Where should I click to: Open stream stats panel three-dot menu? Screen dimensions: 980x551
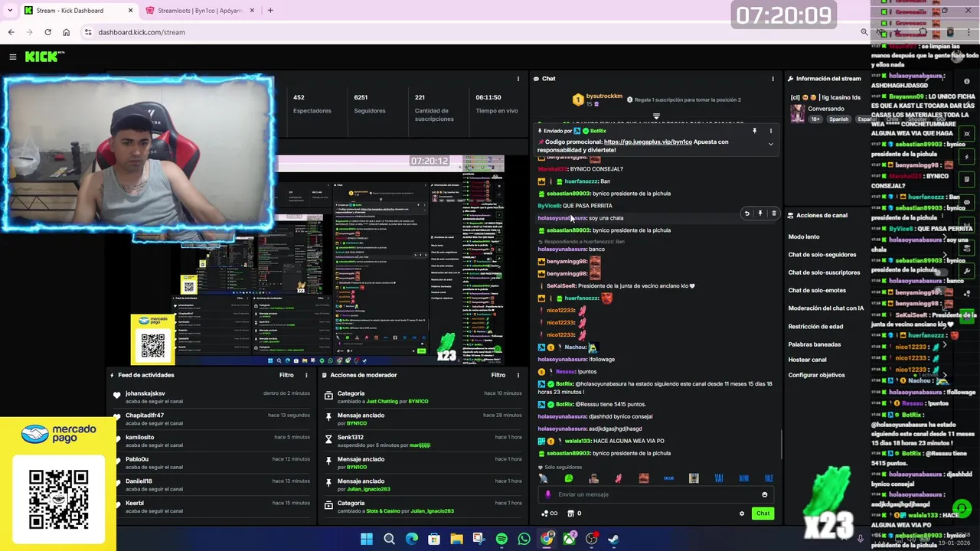click(518, 79)
